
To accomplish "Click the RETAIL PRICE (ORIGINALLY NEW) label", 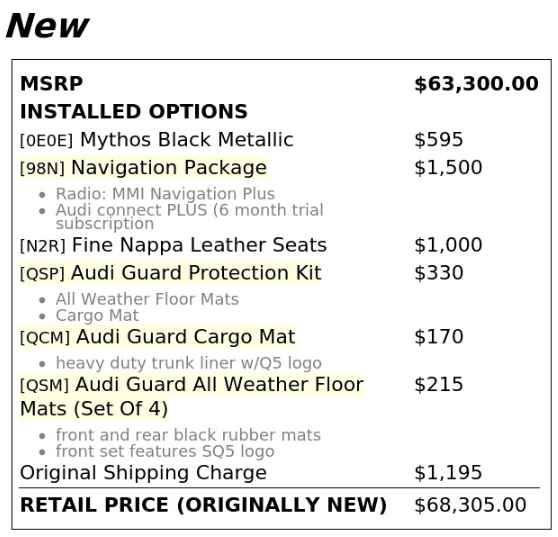I will pyautogui.click(x=203, y=505).
